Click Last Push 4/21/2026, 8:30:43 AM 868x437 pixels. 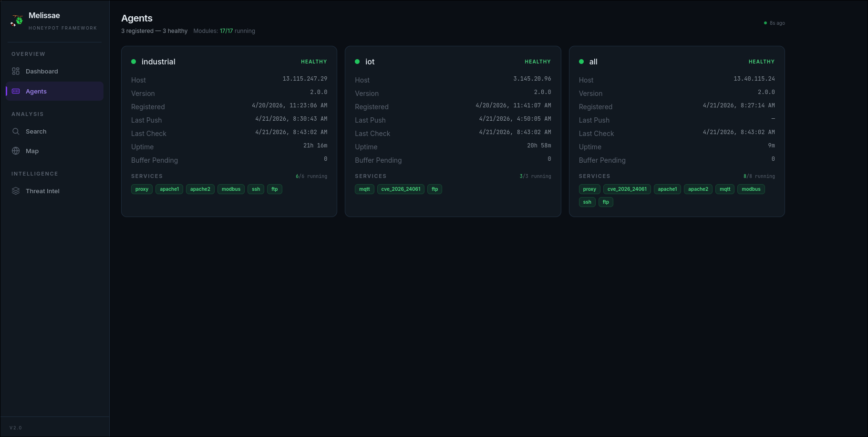[291, 119]
